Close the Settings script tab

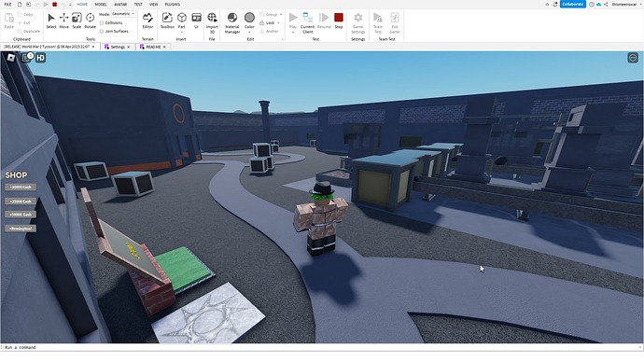(129, 47)
